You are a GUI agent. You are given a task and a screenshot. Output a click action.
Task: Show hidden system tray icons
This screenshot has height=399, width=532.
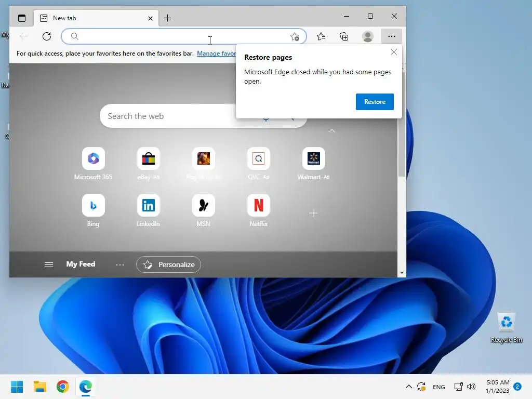[409, 387]
